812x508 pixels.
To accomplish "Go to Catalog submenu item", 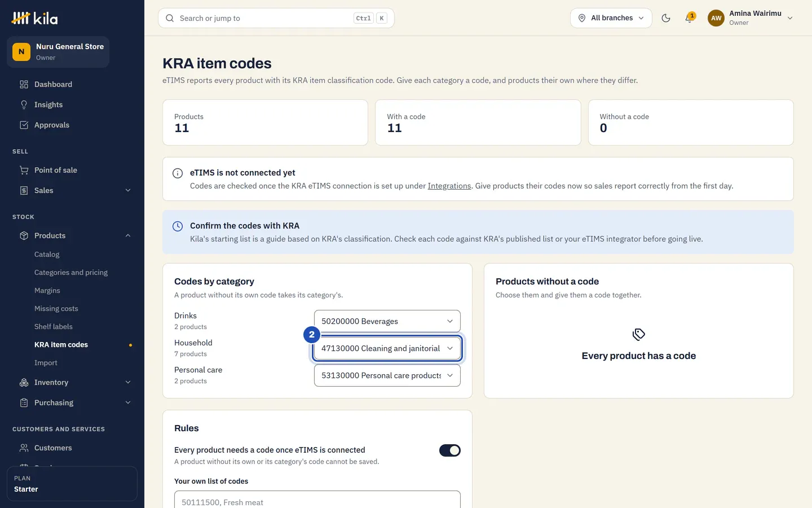I will click(x=47, y=255).
